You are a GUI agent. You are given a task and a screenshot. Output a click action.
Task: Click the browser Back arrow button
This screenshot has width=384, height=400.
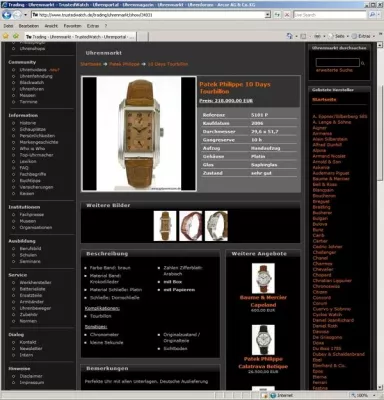[7, 15]
